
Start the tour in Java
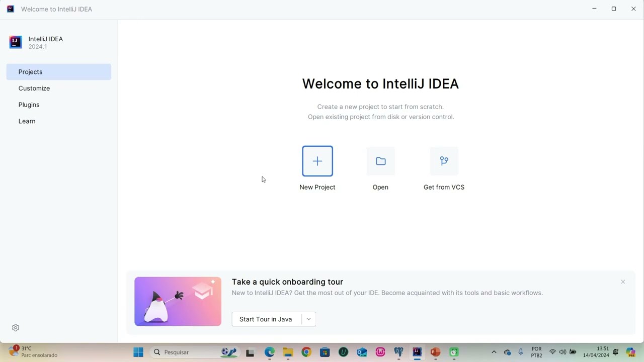click(x=266, y=319)
